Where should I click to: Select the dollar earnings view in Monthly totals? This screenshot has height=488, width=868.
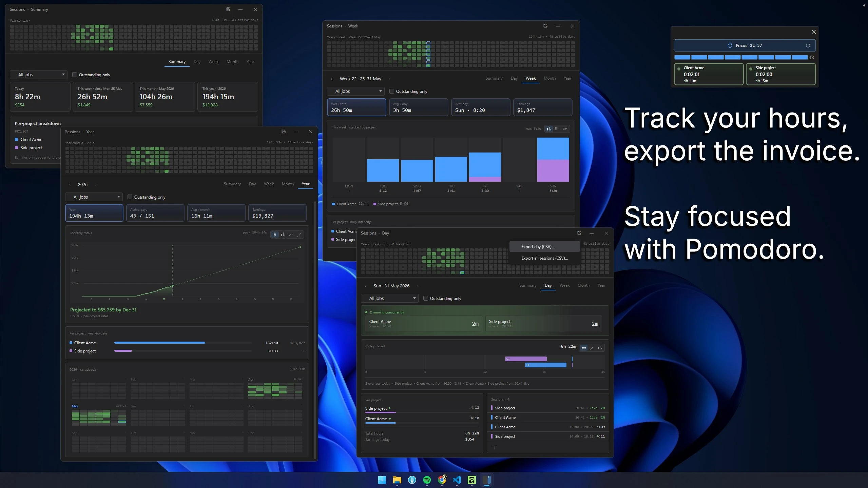(275, 235)
